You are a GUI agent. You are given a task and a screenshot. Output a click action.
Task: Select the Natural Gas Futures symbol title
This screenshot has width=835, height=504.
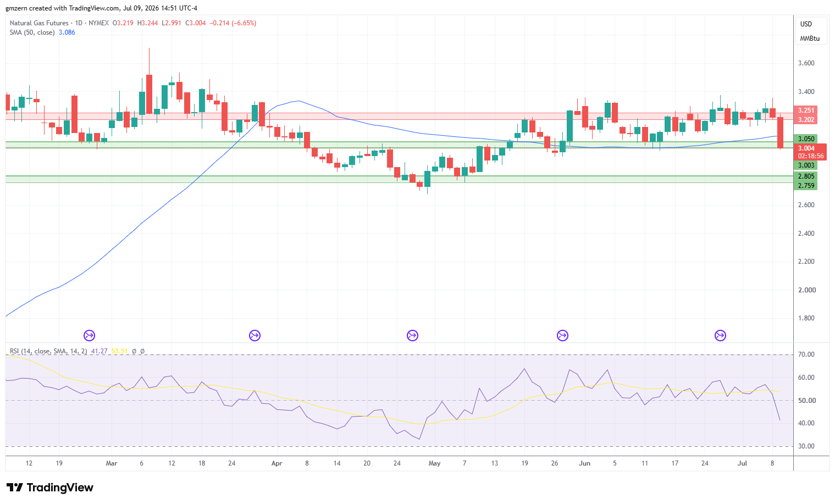click(39, 23)
